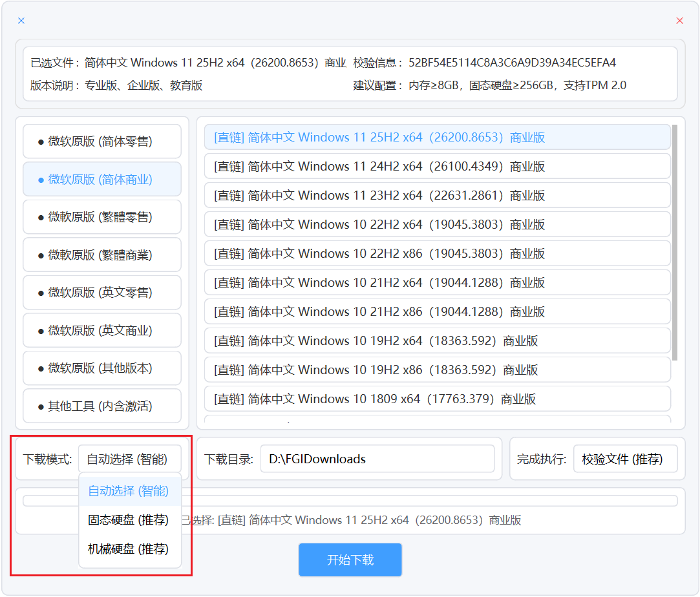Choose Windows 11 25H2 x64 (26200.8653) 商业版
The width and height of the screenshot is (700, 597).
[438, 137]
